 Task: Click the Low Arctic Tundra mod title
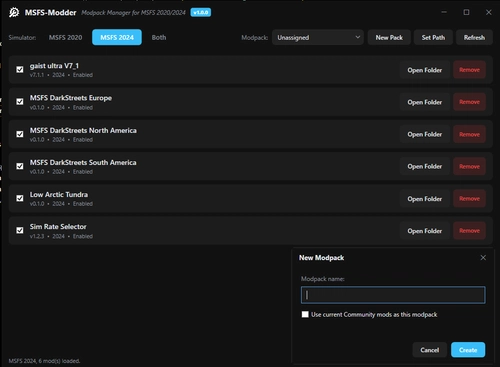59,194
